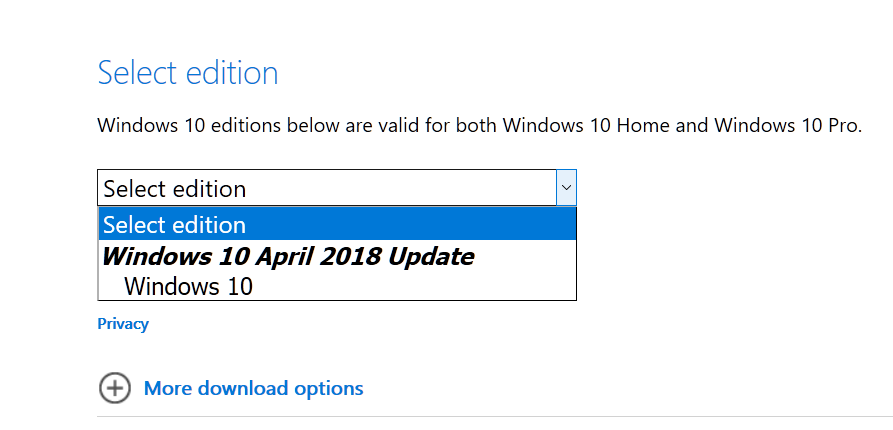Open the Privacy link
This screenshot has height=430, width=893.
pyautogui.click(x=123, y=323)
